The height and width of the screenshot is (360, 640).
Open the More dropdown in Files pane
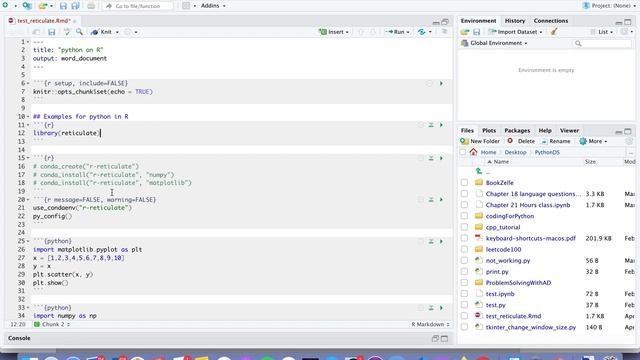[593, 141]
